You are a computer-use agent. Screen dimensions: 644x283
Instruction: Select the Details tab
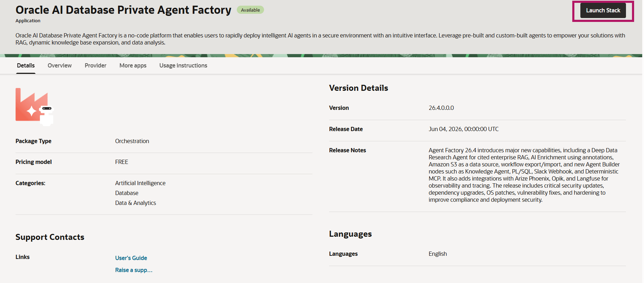(26, 65)
